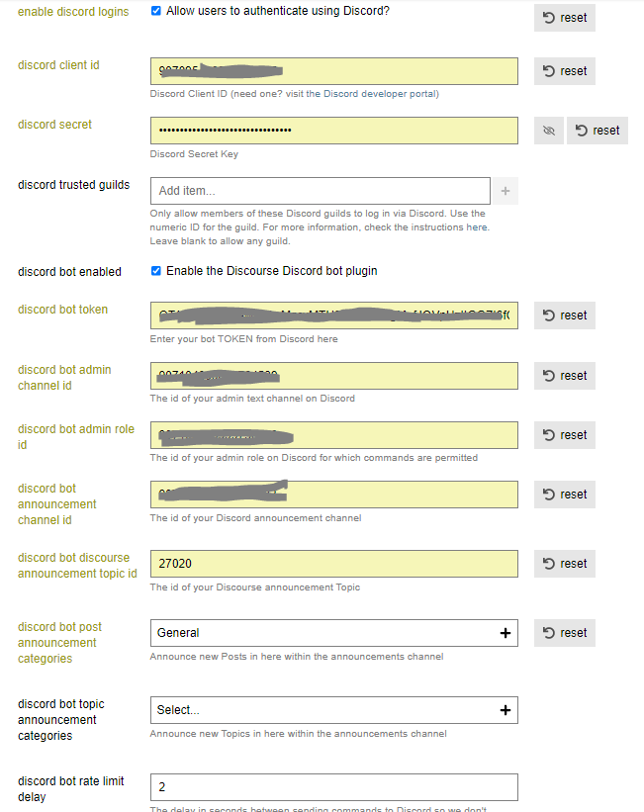Click the trusted guilds Add item field
The image size is (644, 812).
[x=321, y=191]
